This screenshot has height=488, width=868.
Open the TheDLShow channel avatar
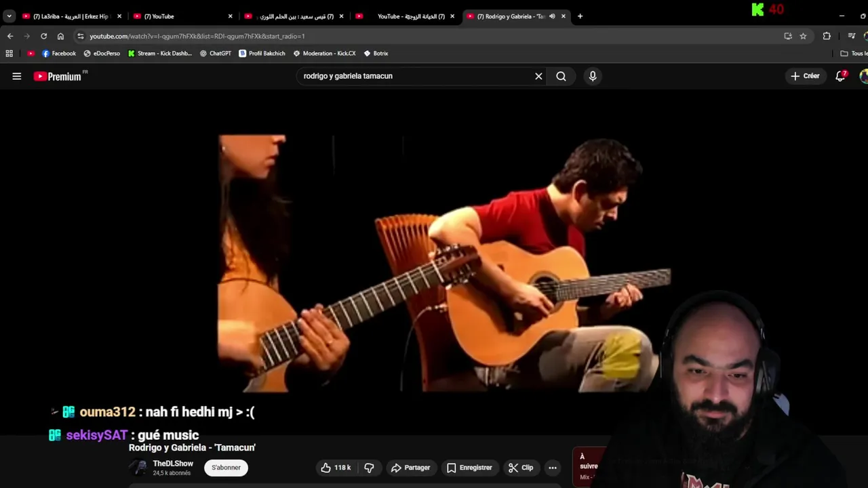tap(138, 468)
